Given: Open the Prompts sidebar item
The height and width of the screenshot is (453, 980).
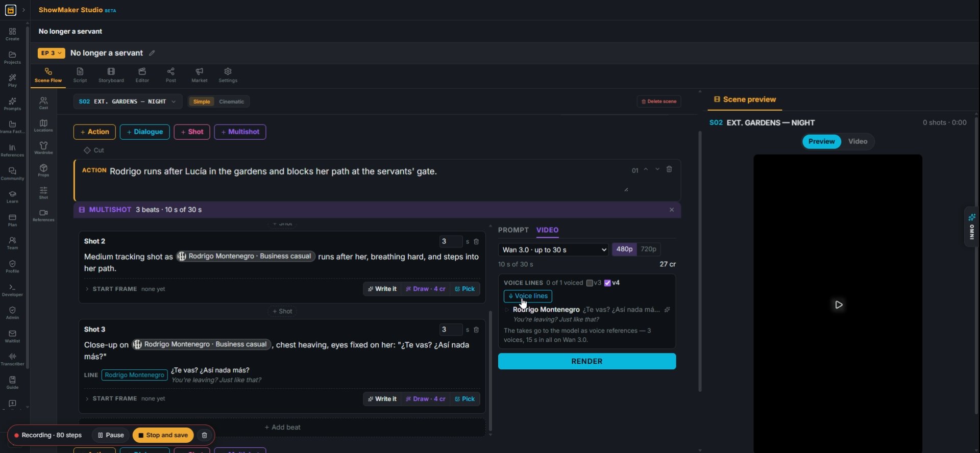Looking at the screenshot, I should 12,104.
